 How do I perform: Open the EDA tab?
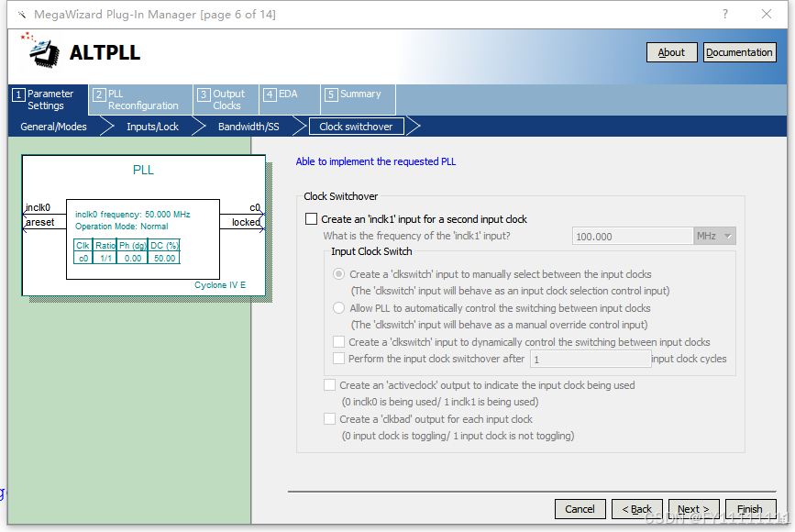(x=290, y=100)
